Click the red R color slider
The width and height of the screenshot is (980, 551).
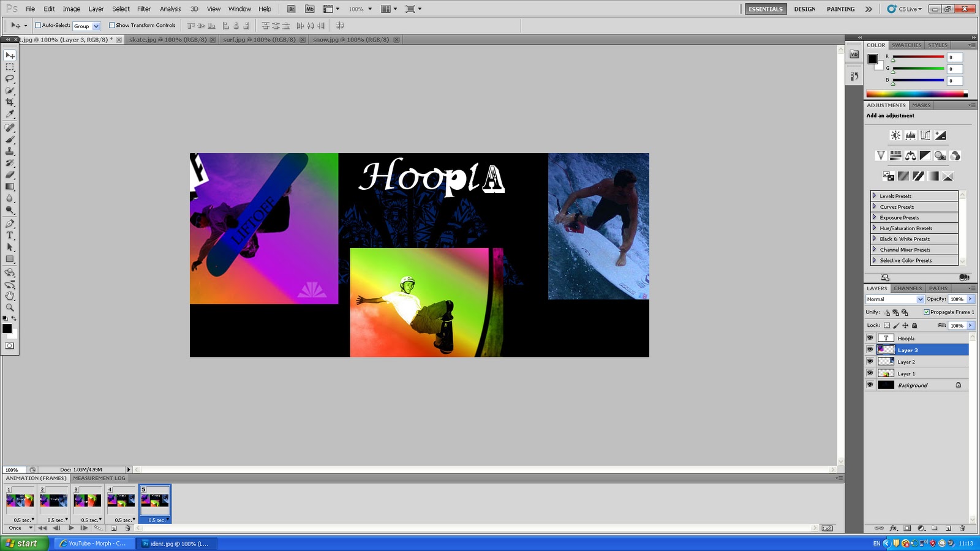coord(918,57)
